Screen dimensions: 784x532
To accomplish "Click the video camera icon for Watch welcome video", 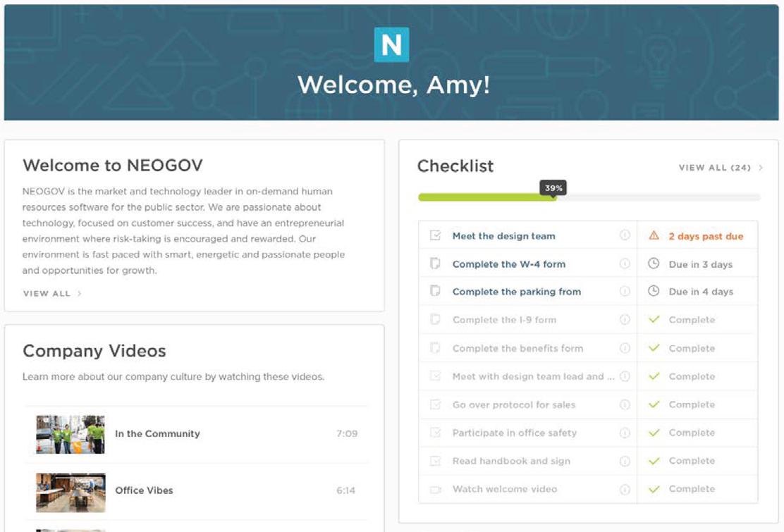I will coord(436,490).
